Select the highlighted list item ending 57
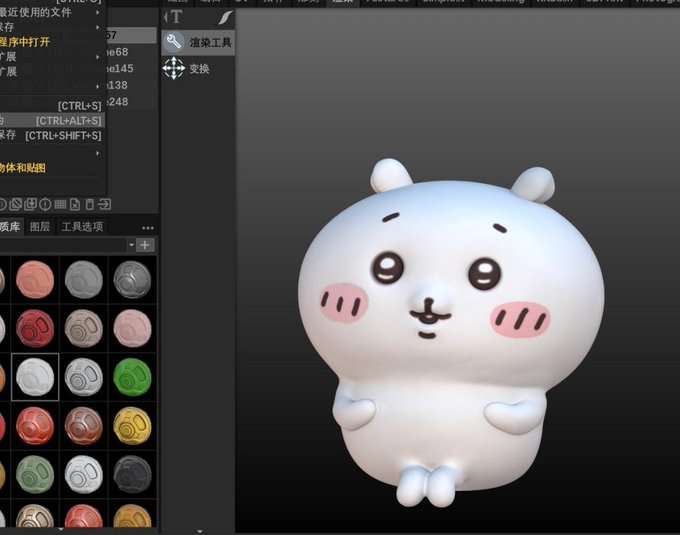Screen dimensions: 680x535 [x=131, y=35]
